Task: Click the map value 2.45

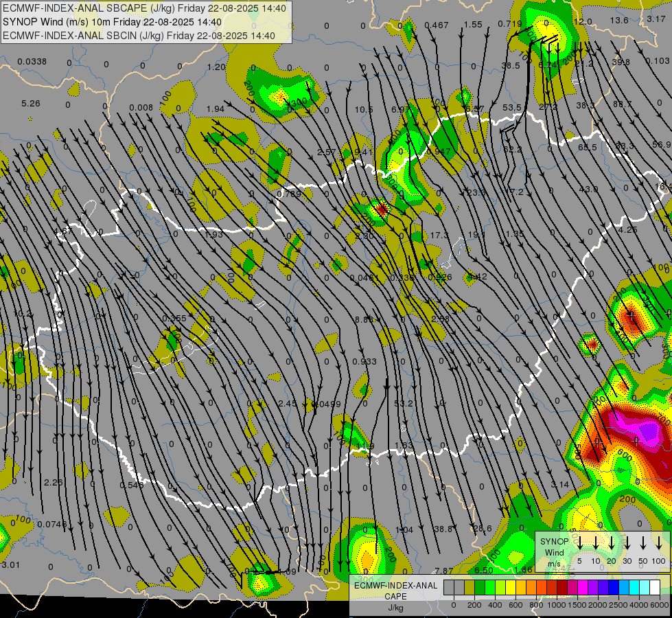Action: click(287, 404)
